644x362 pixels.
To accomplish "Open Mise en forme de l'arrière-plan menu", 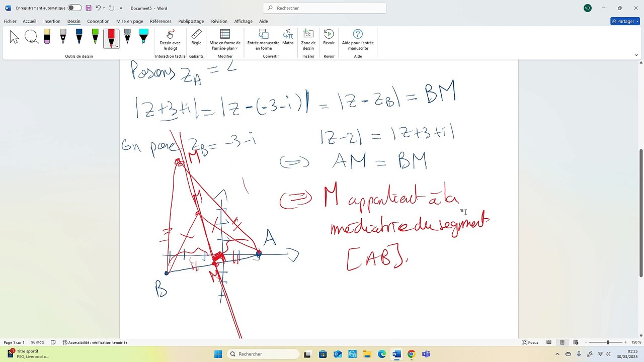I will (x=225, y=40).
